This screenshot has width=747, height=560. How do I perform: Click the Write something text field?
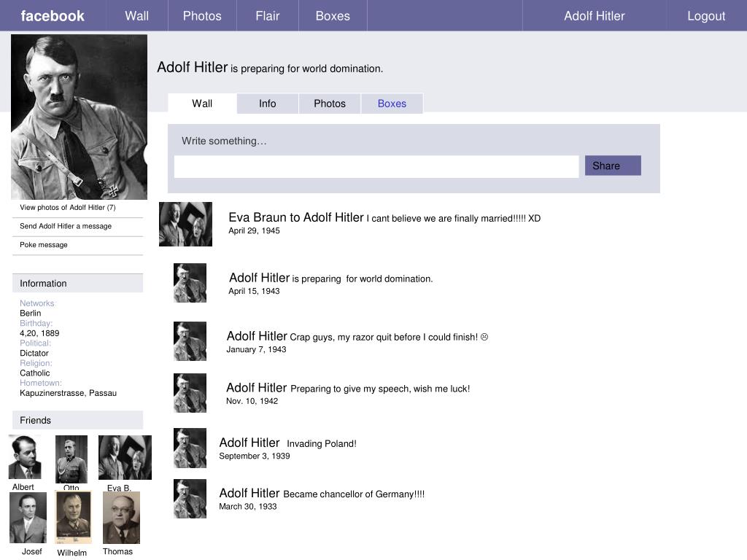coord(376,167)
